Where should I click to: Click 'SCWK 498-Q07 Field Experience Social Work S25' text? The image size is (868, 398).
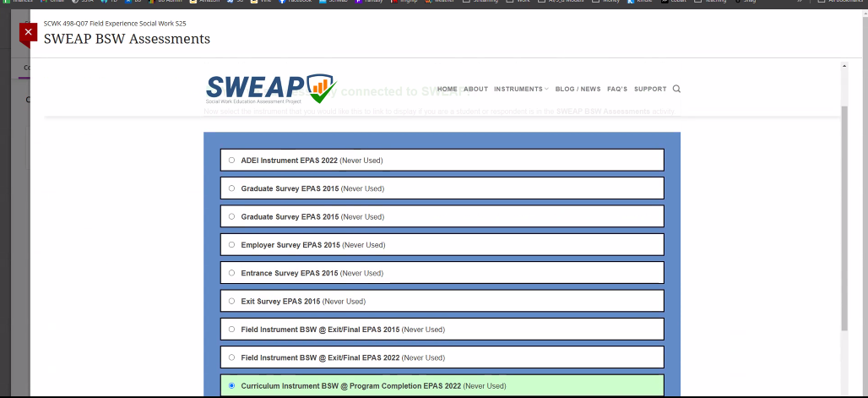click(115, 24)
